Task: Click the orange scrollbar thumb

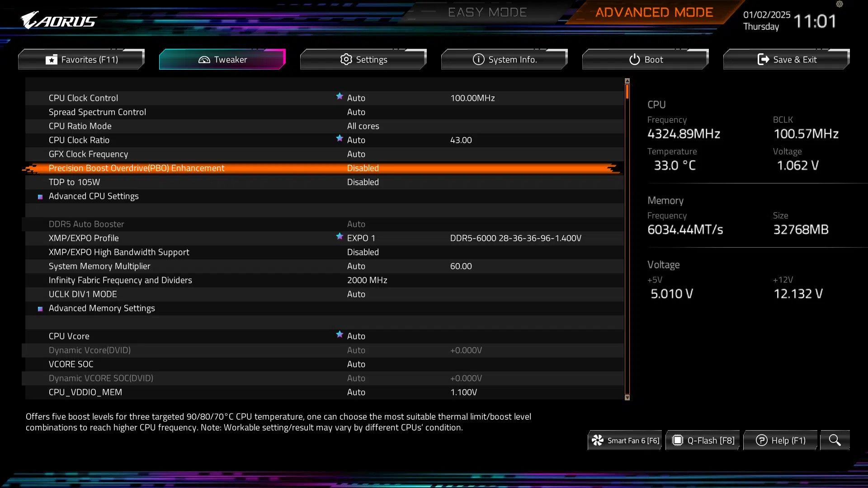Action: point(627,92)
